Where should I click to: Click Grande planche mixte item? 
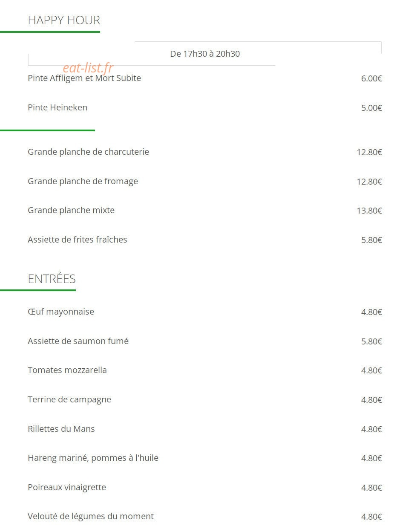click(71, 210)
